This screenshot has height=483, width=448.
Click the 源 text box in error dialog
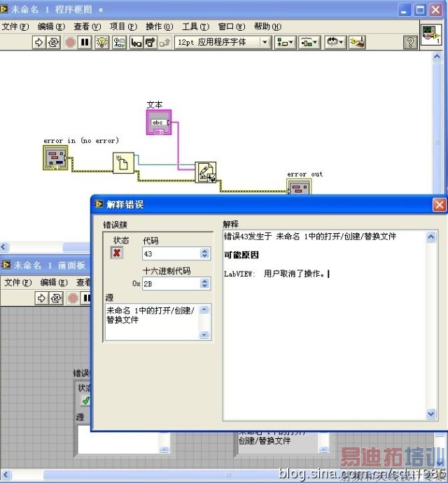152,322
